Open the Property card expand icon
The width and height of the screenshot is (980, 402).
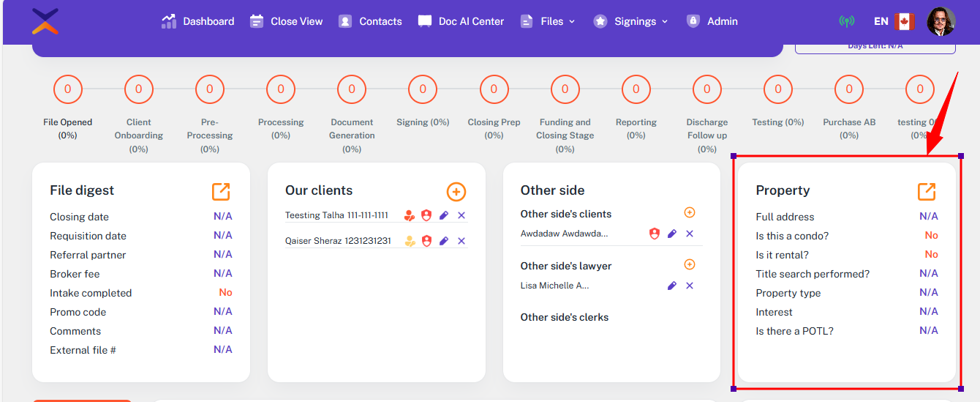(x=927, y=191)
